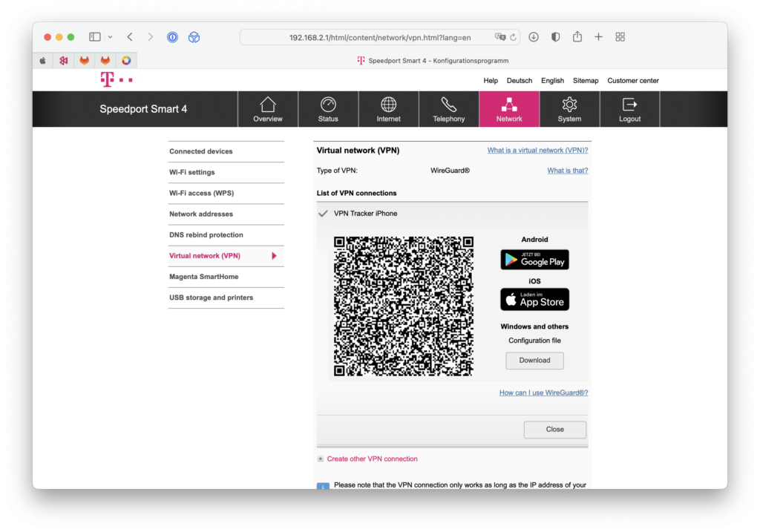Click the address bar URL field
Viewport: 760px width, 532px height.
point(380,37)
